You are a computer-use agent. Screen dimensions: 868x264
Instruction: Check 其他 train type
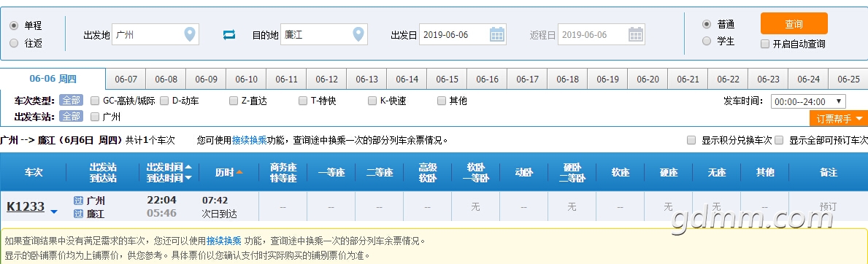coord(442,101)
